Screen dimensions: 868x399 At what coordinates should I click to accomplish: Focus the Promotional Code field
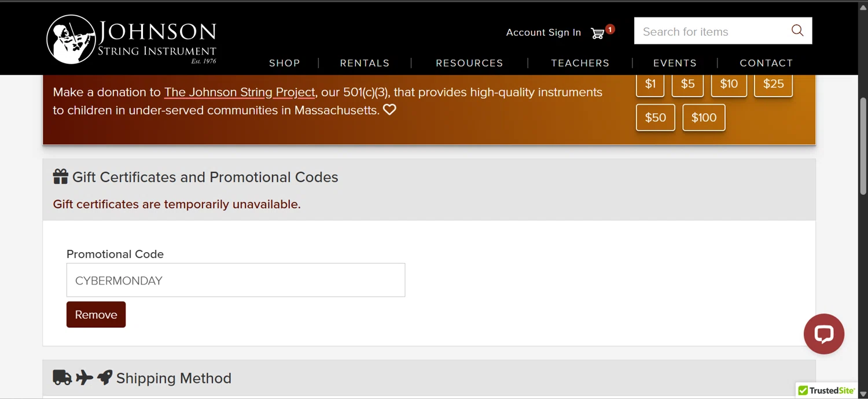[x=236, y=280]
